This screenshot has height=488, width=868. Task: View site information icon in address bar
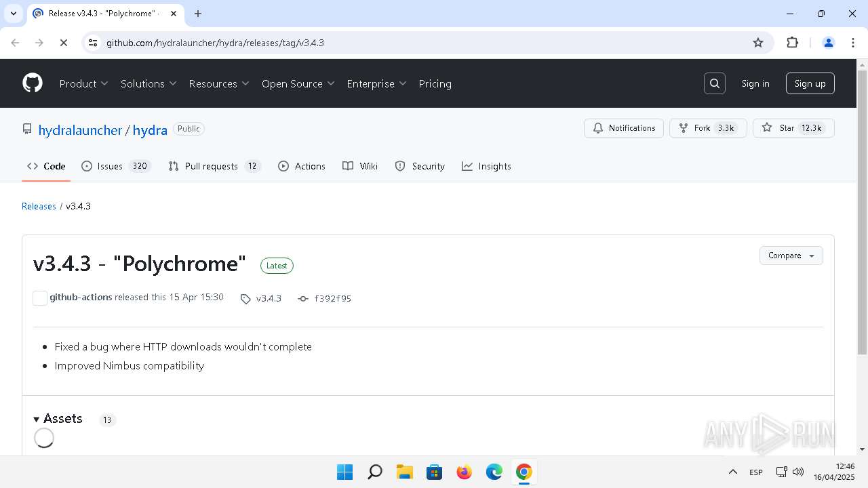click(94, 43)
